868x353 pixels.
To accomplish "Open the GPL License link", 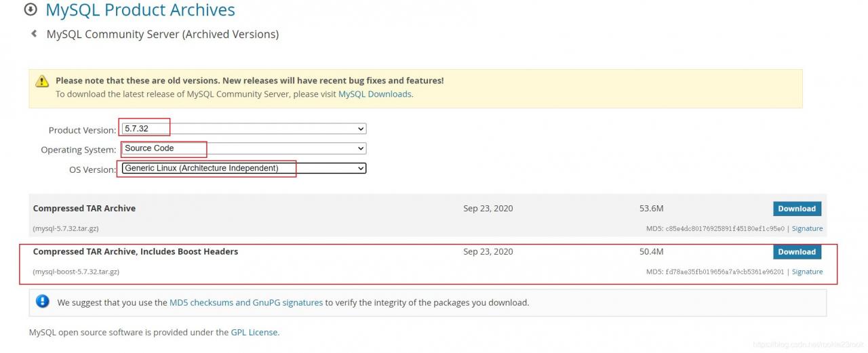I will (254, 333).
